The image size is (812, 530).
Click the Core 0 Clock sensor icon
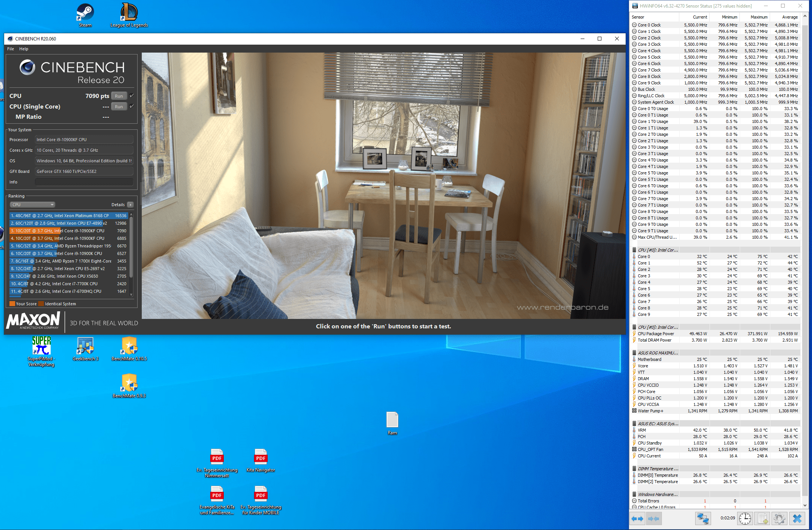click(x=634, y=25)
